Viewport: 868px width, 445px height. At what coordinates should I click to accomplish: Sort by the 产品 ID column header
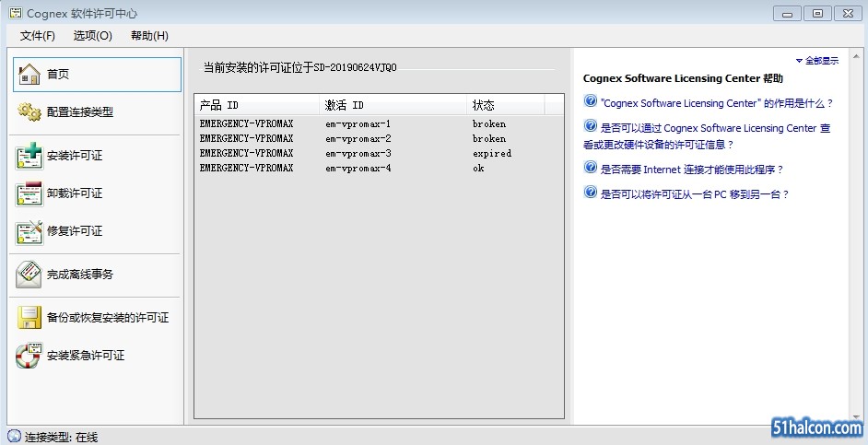(257, 105)
